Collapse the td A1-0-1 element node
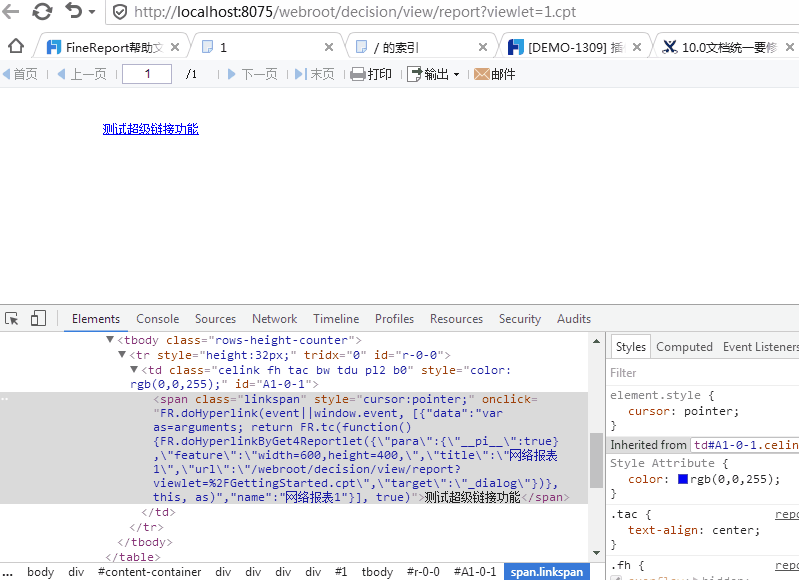Viewport: 799px width, 580px height. coord(135,370)
